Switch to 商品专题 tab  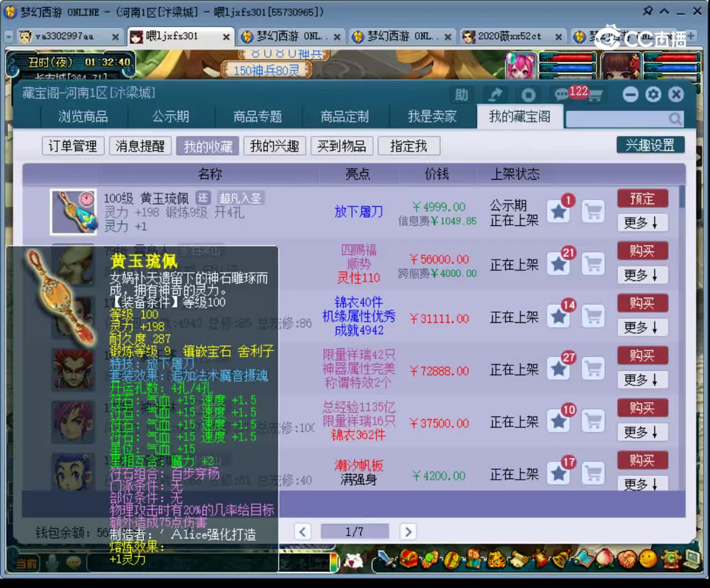[x=258, y=116]
